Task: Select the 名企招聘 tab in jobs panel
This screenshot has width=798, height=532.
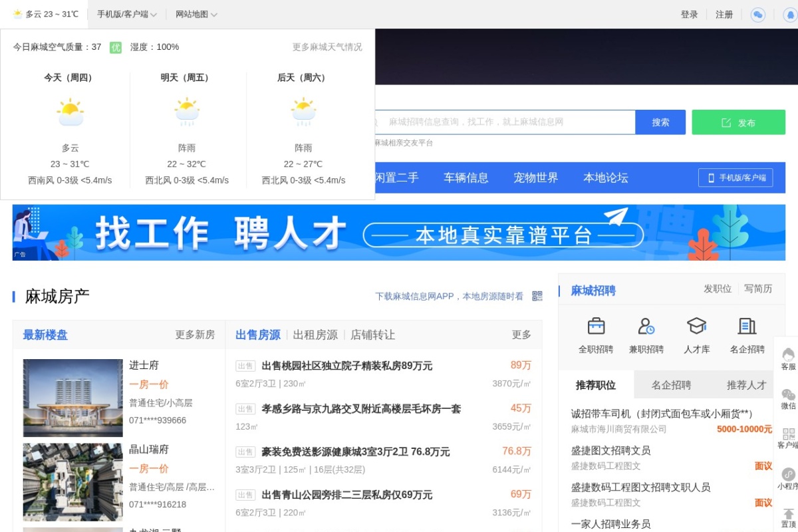Action: click(671, 384)
